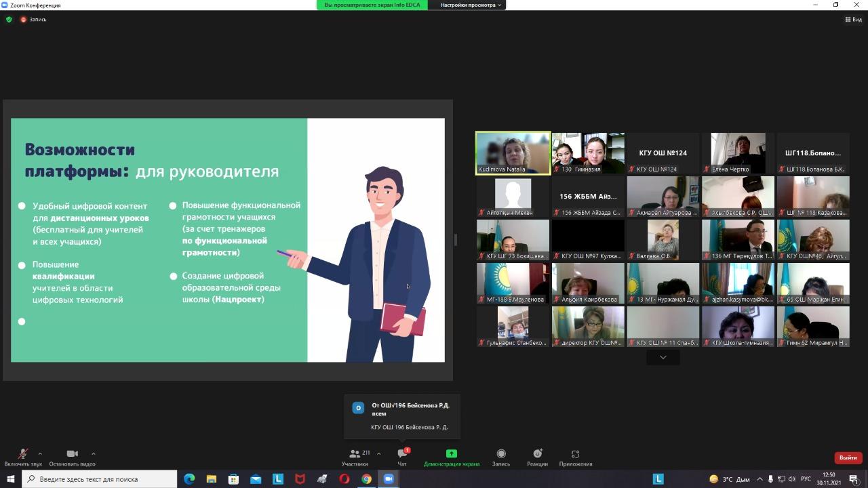The image size is (868, 488).
Task: Show next page of participant videos
Action: [x=663, y=357]
